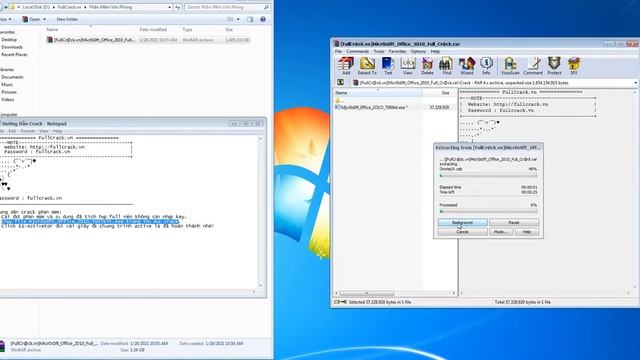640x360 pixels.
Task: Select Videos library in Explorer sidebar
Action: point(8,100)
